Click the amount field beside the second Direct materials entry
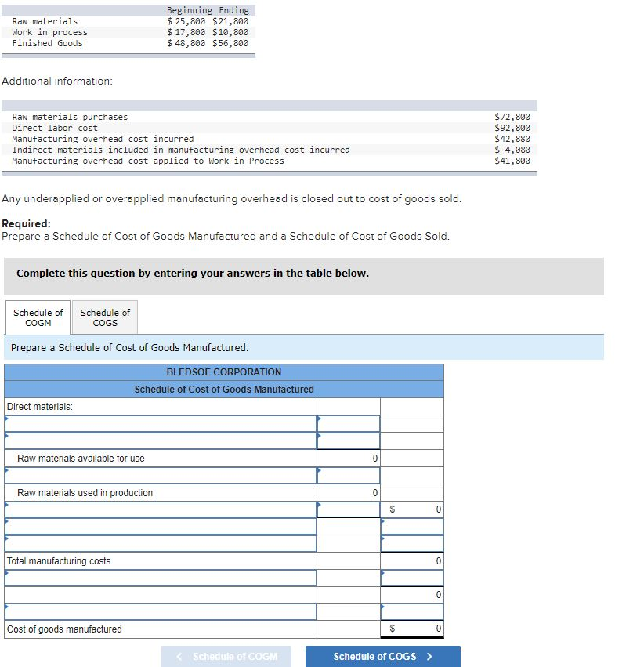This screenshot has width=644, height=667. (x=347, y=441)
